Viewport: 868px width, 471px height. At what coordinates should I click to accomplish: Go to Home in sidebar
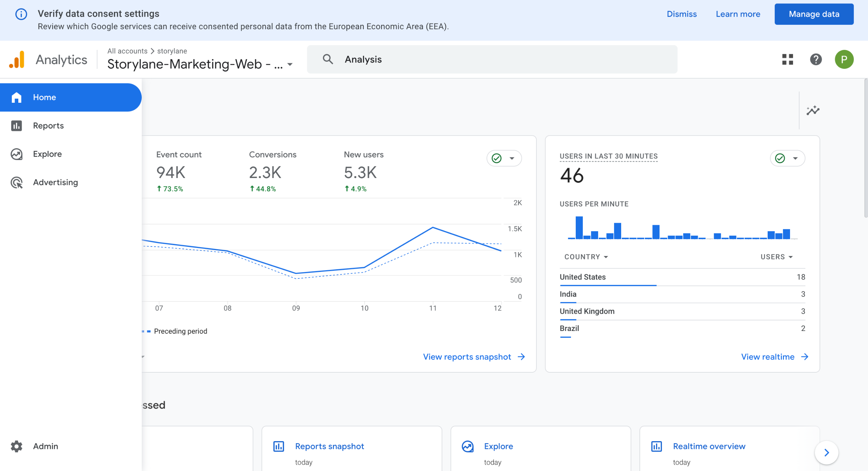71,97
